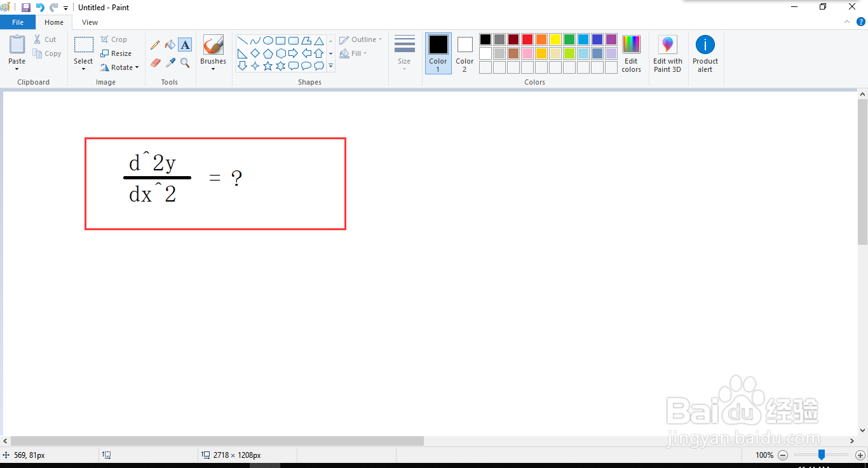This screenshot has width=868, height=468.
Task: Choose the Oval callout shape
Action: 306,65
